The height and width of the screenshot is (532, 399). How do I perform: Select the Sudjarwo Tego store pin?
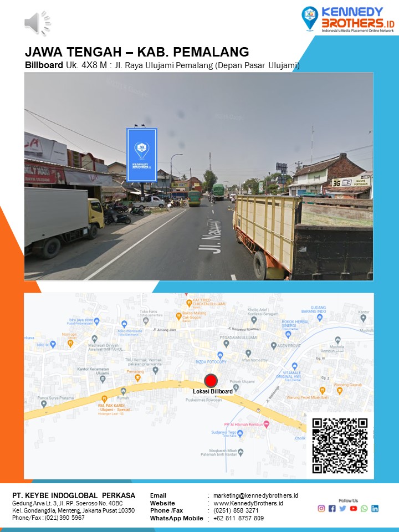click(240, 433)
